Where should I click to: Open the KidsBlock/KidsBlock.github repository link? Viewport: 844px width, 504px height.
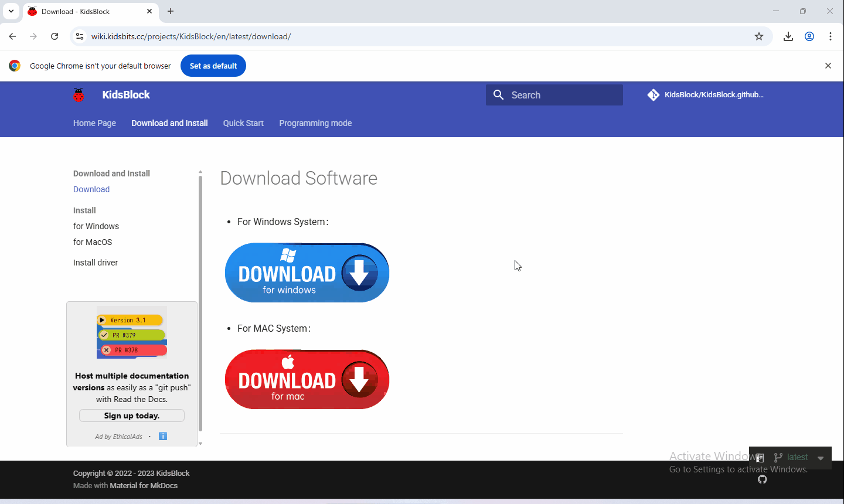point(706,95)
